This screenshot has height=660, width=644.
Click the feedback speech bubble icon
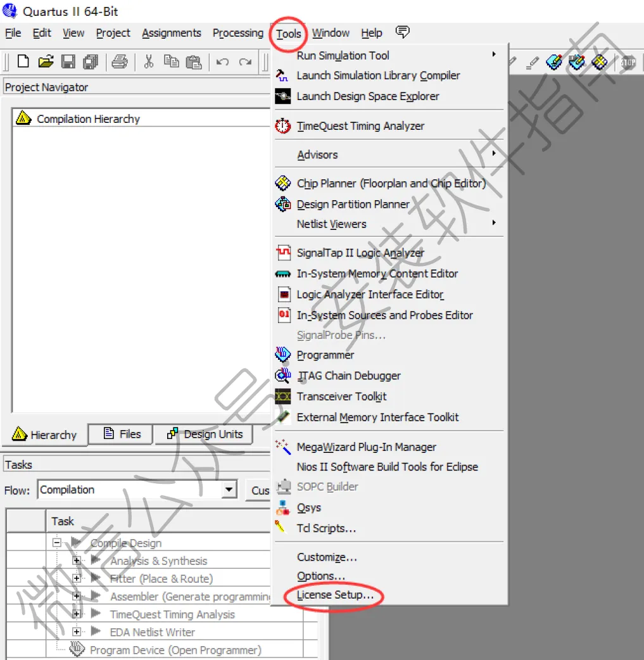[402, 32]
